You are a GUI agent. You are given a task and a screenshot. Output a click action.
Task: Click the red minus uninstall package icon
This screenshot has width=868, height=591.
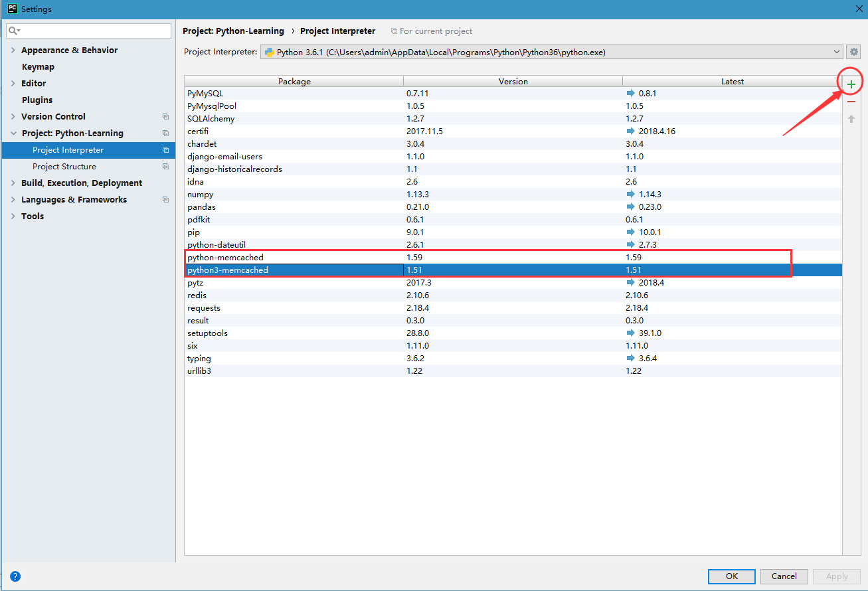[851, 102]
